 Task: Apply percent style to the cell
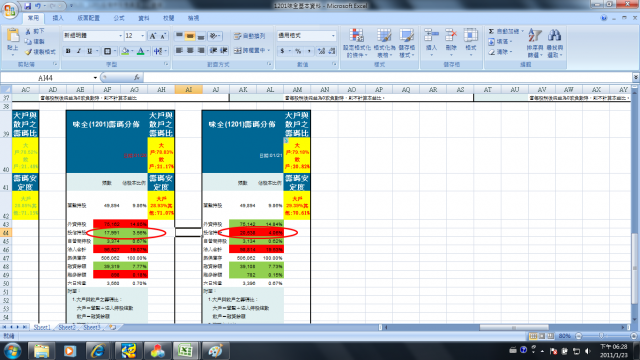[298, 51]
